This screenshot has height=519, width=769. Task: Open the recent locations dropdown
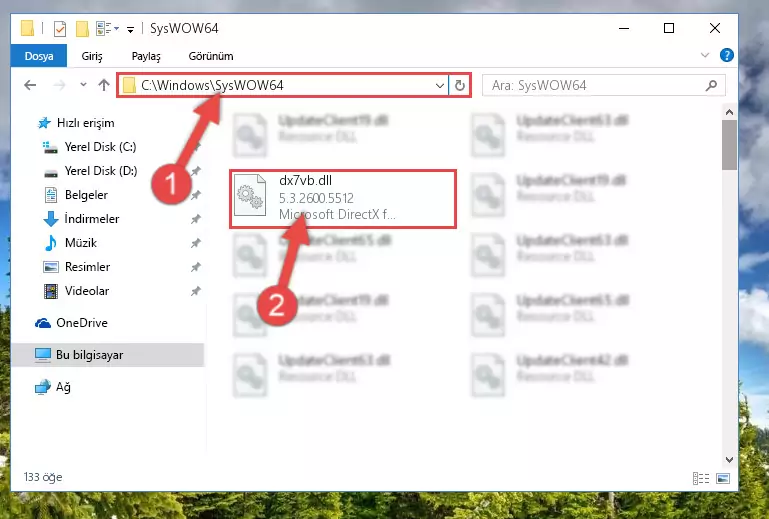[83, 85]
